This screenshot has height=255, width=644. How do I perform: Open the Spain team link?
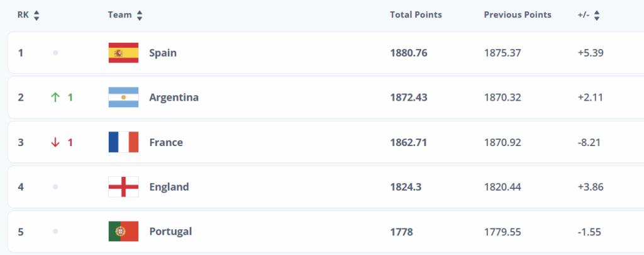pos(163,53)
